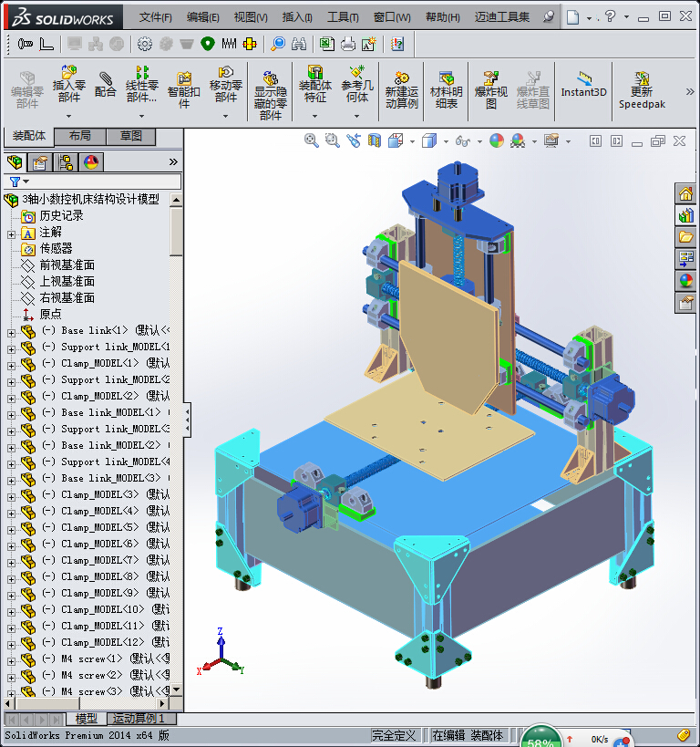Open the Design Library task pane icon
The height and width of the screenshot is (747, 700).
685,216
